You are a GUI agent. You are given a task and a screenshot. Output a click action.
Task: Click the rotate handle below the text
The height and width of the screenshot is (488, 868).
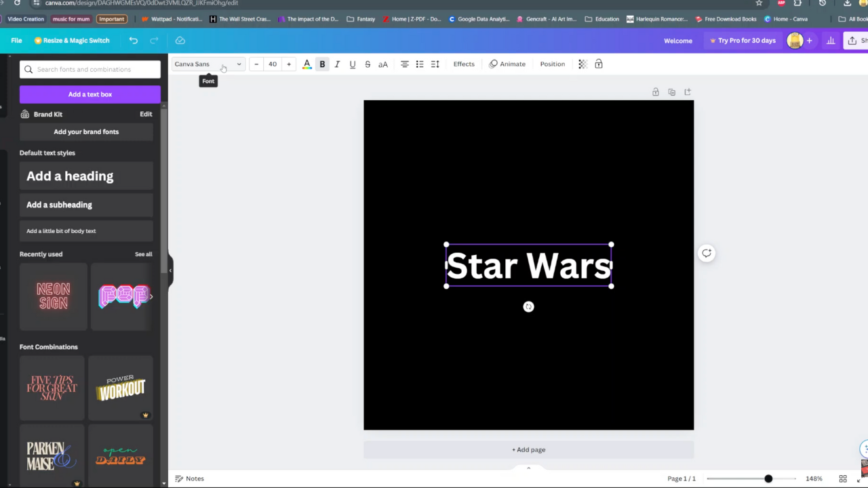tap(528, 307)
